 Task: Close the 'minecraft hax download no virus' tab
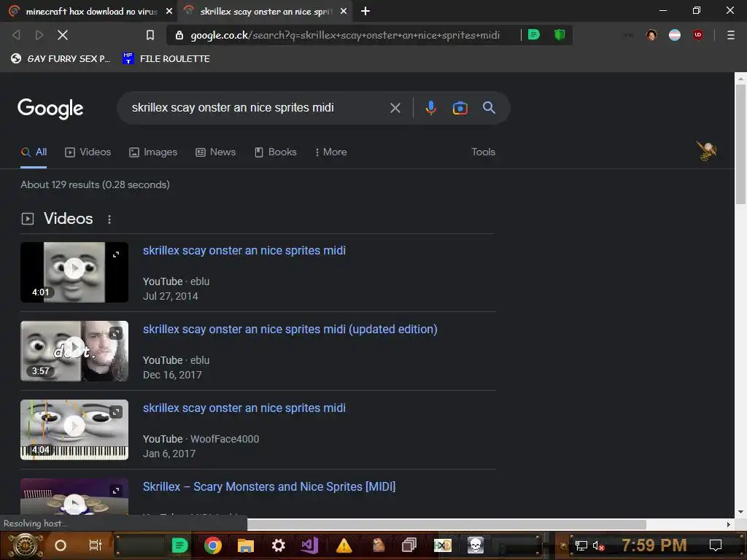(169, 11)
